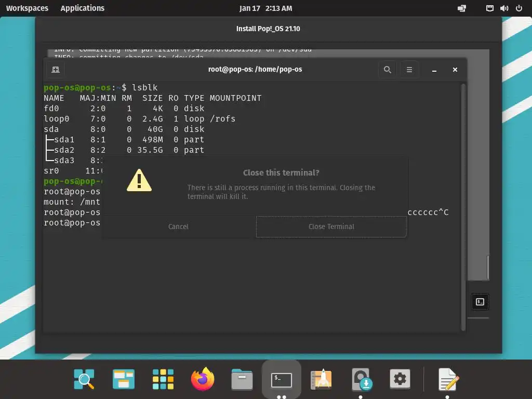
Task: Click the Install Pop!_OS disk icon in the dock
Action: (361, 379)
